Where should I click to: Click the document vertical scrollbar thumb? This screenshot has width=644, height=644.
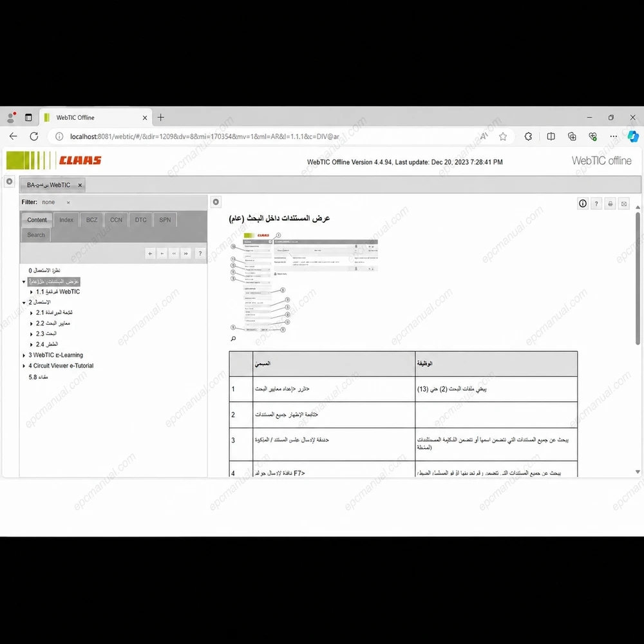point(638,278)
